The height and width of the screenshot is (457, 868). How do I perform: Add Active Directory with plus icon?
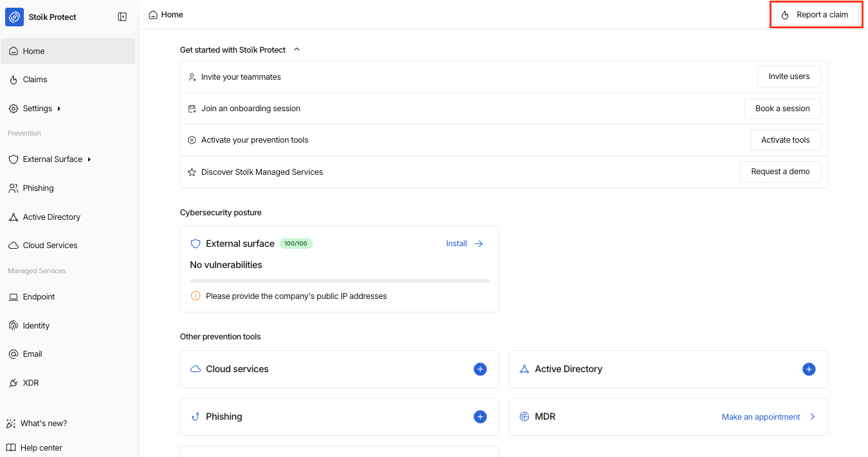(x=809, y=369)
